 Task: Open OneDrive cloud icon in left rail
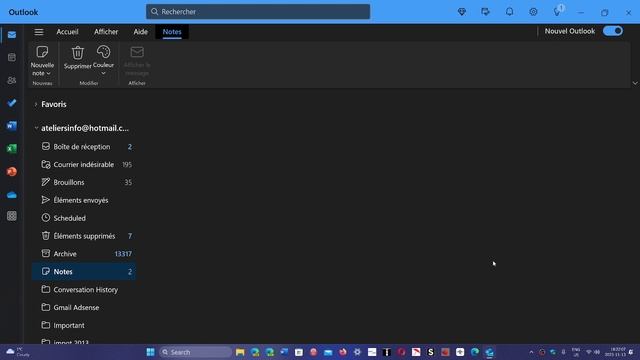point(12,195)
